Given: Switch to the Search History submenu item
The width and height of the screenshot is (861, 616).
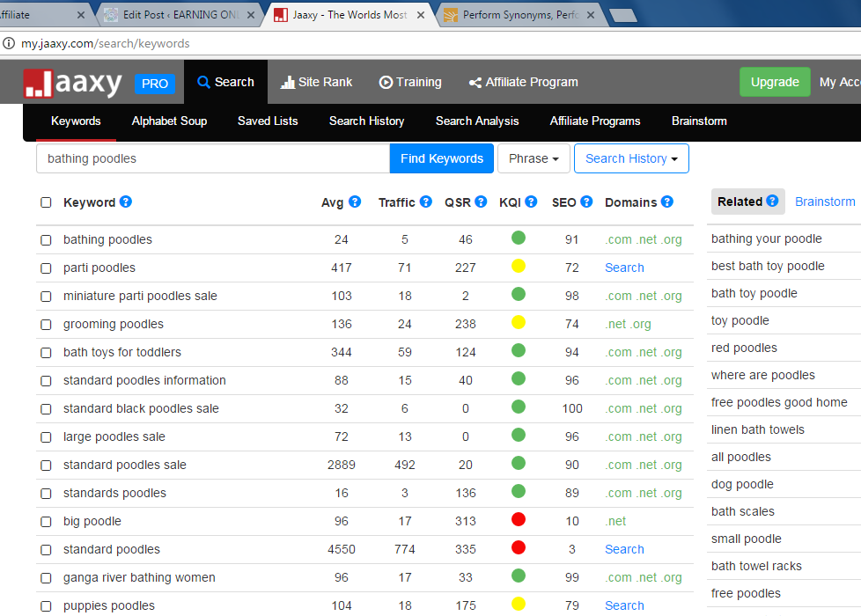Looking at the screenshot, I should pos(366,121).
